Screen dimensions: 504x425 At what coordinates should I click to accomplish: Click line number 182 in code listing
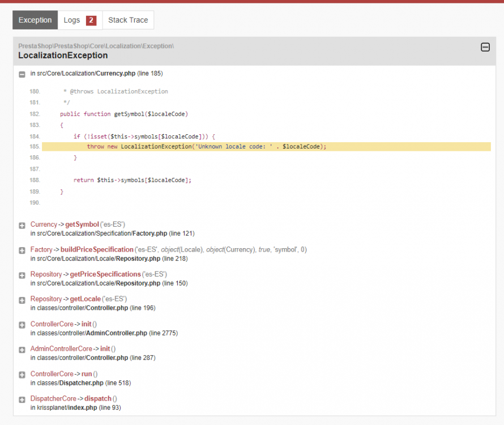coord(35,114)
